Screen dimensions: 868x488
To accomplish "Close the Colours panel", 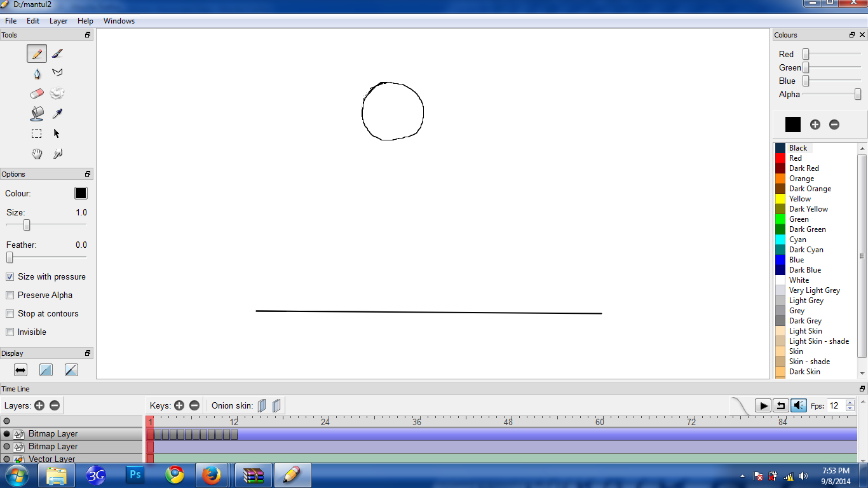I will click(862, 35).
